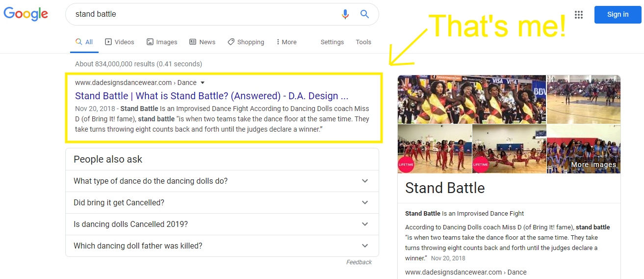Click 'Stand Battle Is an Improvised Dance Fight' panel text

tap(464, 214)
